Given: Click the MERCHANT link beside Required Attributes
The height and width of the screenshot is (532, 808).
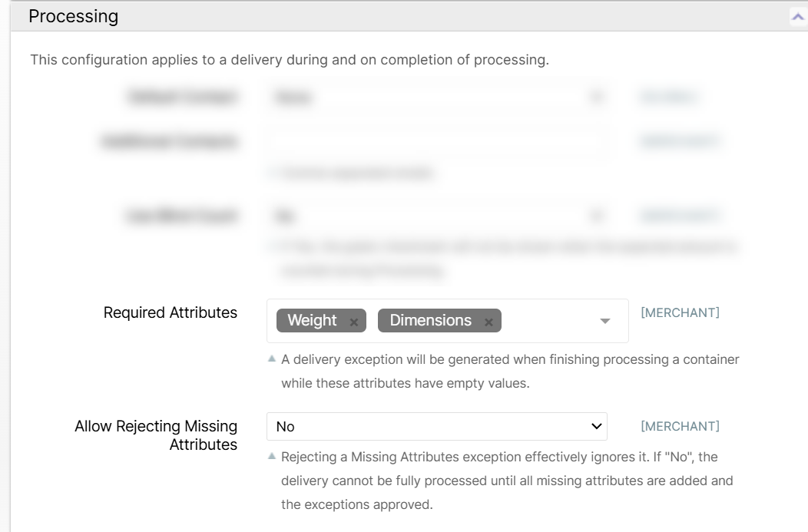Looking at the screenshot, I should point(680,312).
